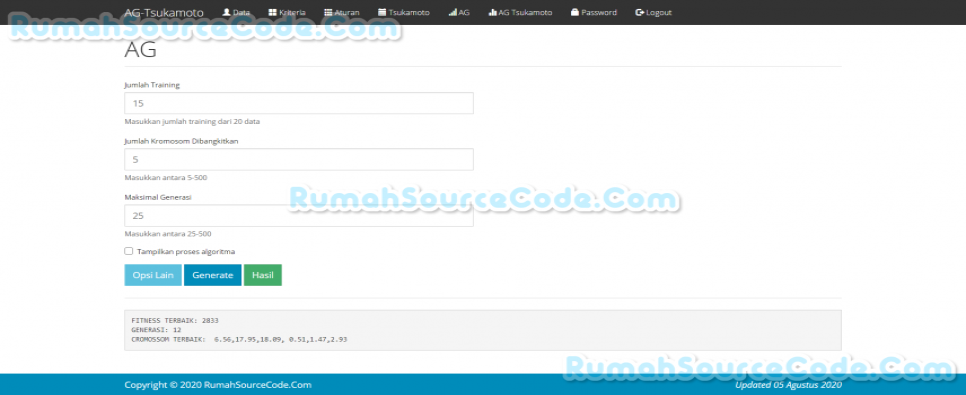
Task: Click the calendar icon beside Tsukamoto
Action: pos(382,12)
